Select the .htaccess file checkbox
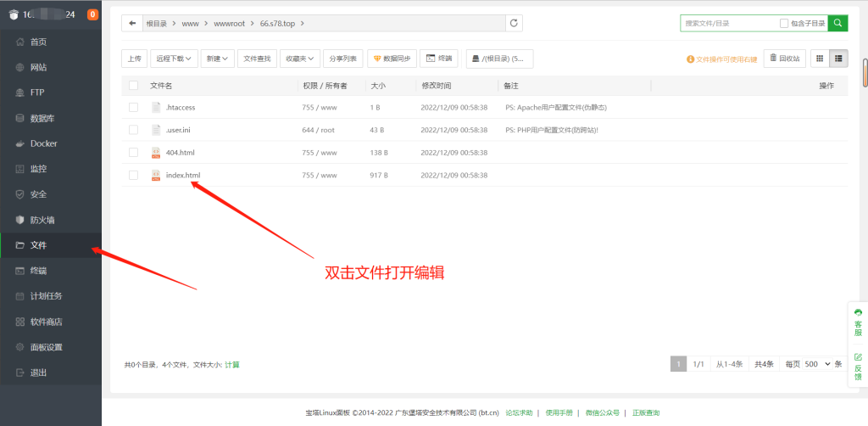Image resolution: width=868 pixels, height=426 pixels. pos(133,108)
